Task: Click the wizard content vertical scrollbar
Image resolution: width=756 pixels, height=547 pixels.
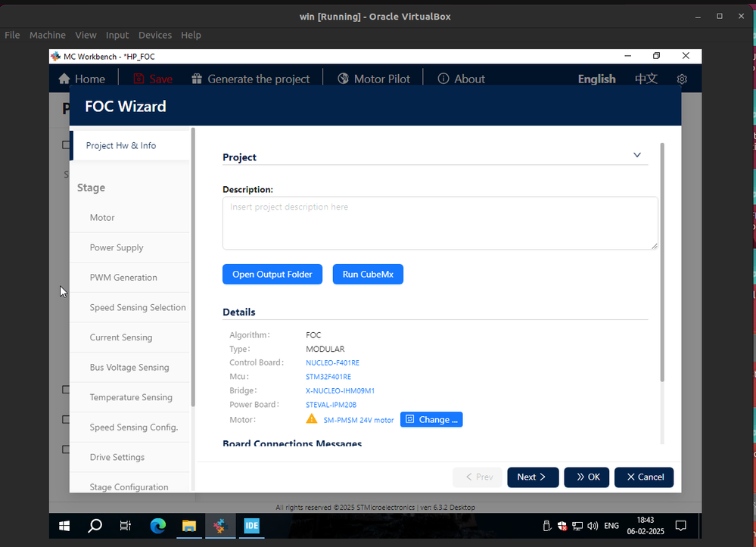Action: click(x=662, y=263)
